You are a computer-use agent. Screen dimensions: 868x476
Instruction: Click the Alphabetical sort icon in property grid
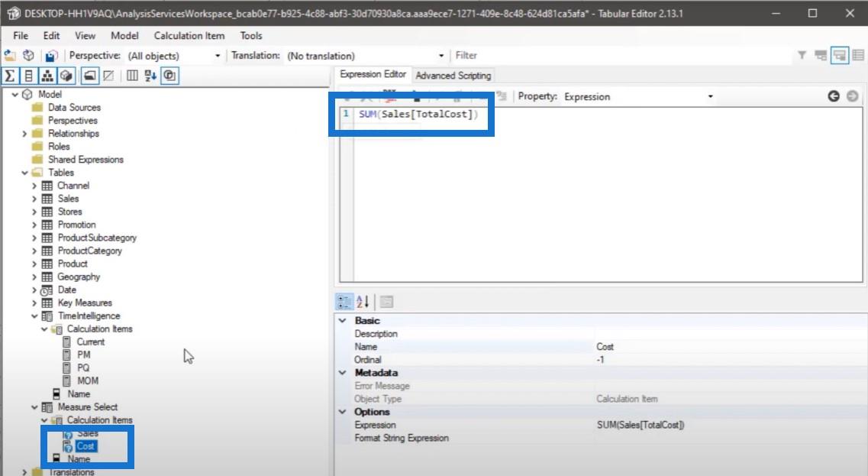click(x=363, y=302)
